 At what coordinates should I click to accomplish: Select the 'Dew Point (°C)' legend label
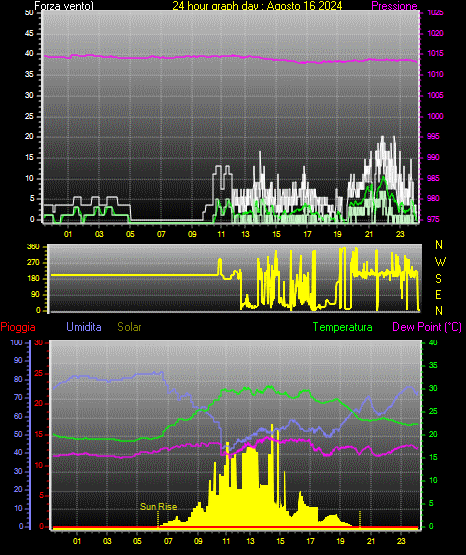[427, 327]
